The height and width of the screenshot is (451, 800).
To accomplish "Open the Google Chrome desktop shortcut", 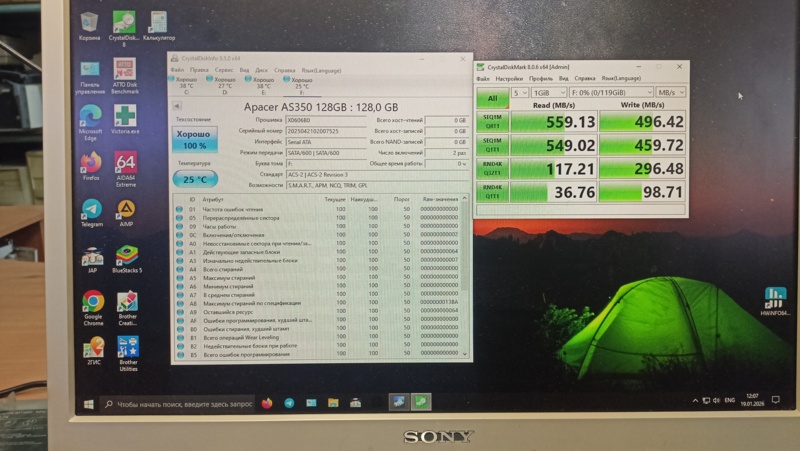I will 93,308.
